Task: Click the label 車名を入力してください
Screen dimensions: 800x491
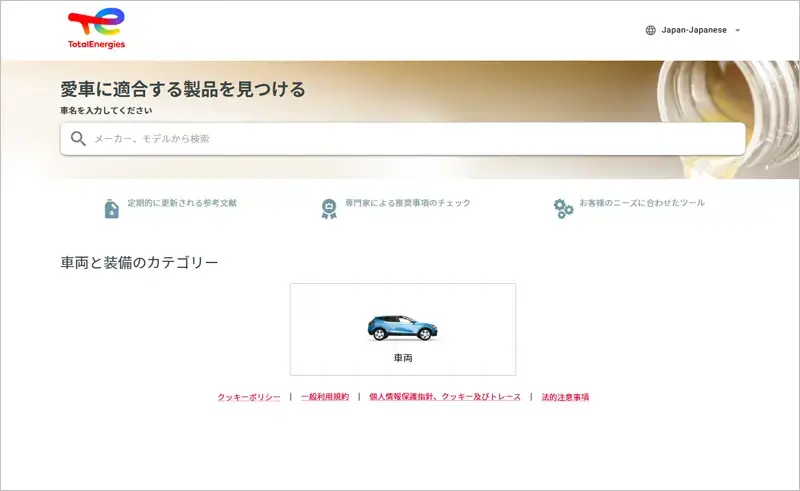Action: tap(106, 110)
